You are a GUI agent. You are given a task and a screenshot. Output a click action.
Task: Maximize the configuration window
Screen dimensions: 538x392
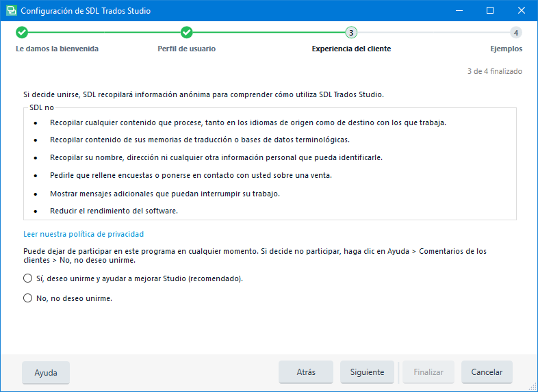[x=490, y=11]
